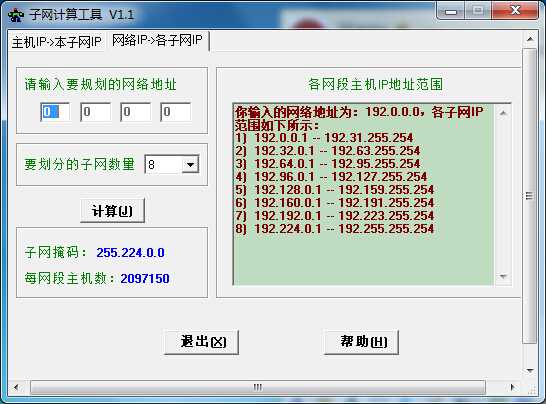Click result row 5) 192.128.0.1 -- 192.159.255.254

tap(335, 190)
